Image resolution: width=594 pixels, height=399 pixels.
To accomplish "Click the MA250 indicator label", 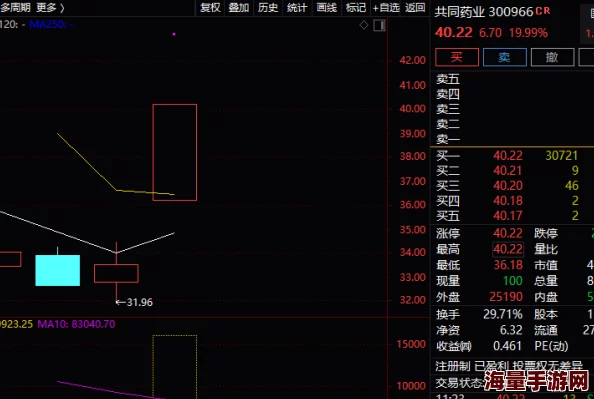I will pos(51,24).
